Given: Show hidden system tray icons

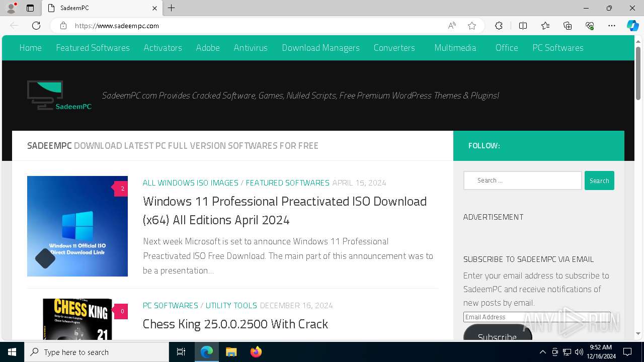Looking at the screenshot, I should [542, 352].
